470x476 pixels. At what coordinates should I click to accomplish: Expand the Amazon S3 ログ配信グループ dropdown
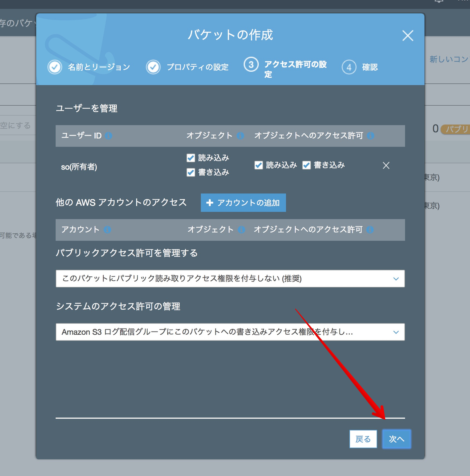[230, 332]
